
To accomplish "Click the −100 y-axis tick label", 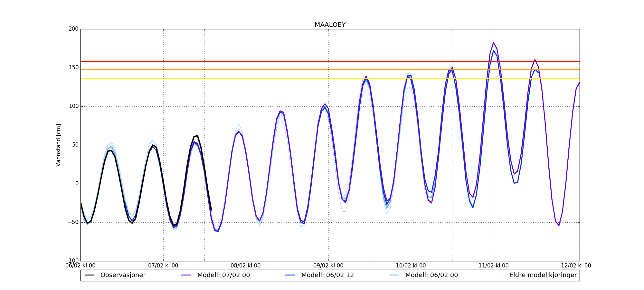I will click(x=71, y=261).
